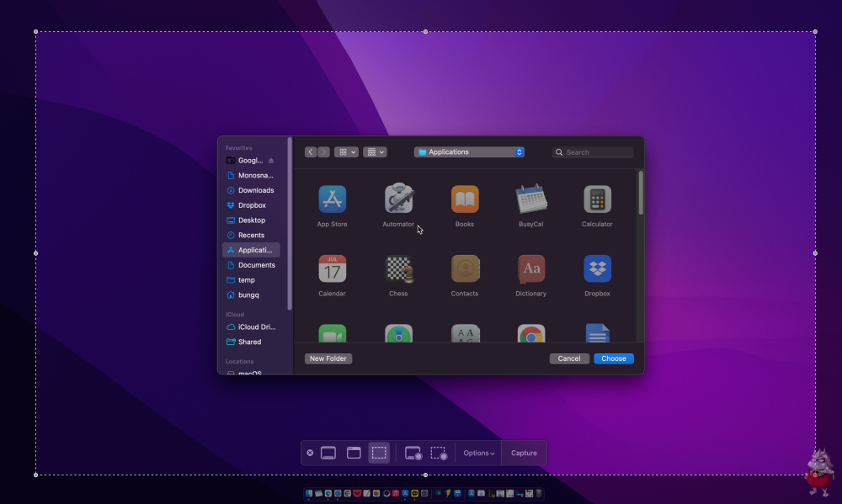Open iCloud Dri... in the sidebar
The width and height of the screenshot is (842, 504).
(x=251, y=326)
